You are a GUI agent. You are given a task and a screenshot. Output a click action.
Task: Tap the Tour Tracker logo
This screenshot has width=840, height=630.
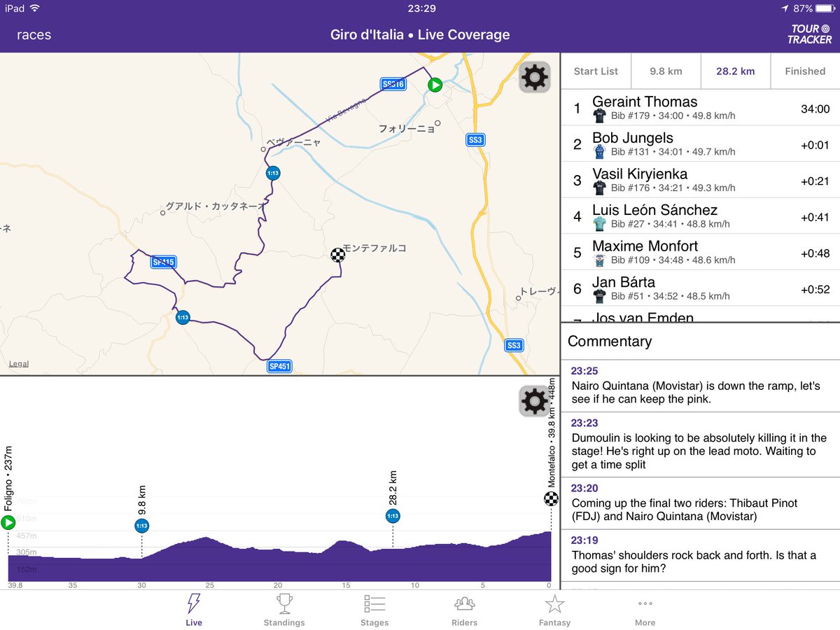tap(809, 34)
